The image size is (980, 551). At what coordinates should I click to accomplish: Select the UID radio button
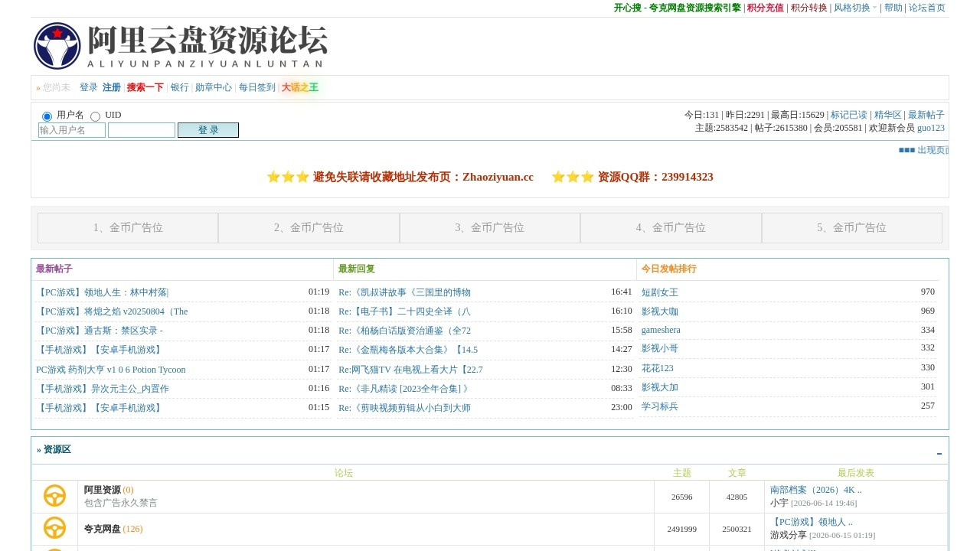tap(95, 116)
